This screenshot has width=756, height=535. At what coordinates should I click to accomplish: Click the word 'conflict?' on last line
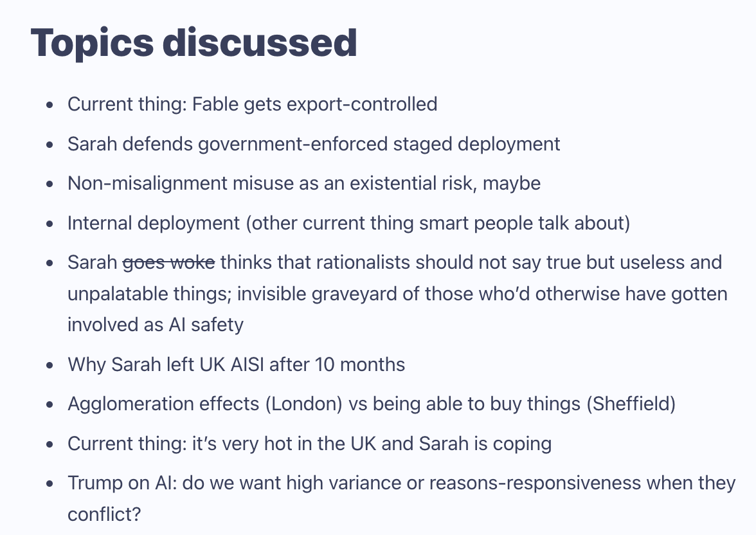104,514
